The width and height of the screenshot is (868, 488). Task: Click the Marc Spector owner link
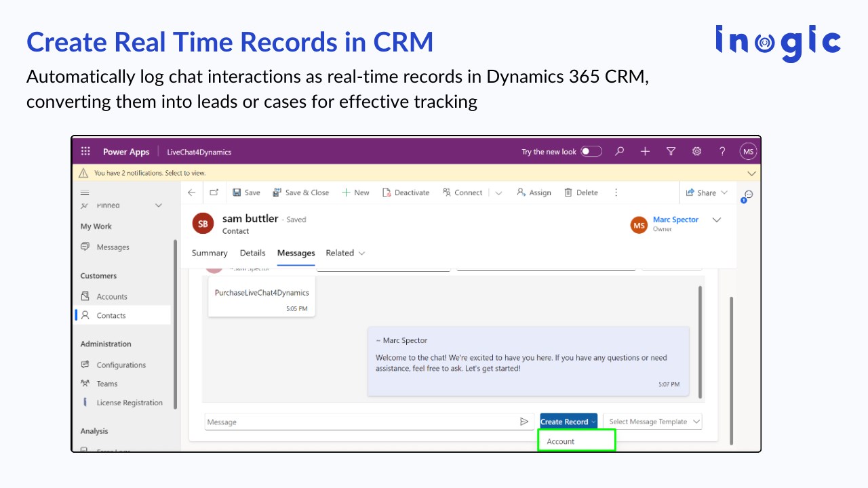675,220
